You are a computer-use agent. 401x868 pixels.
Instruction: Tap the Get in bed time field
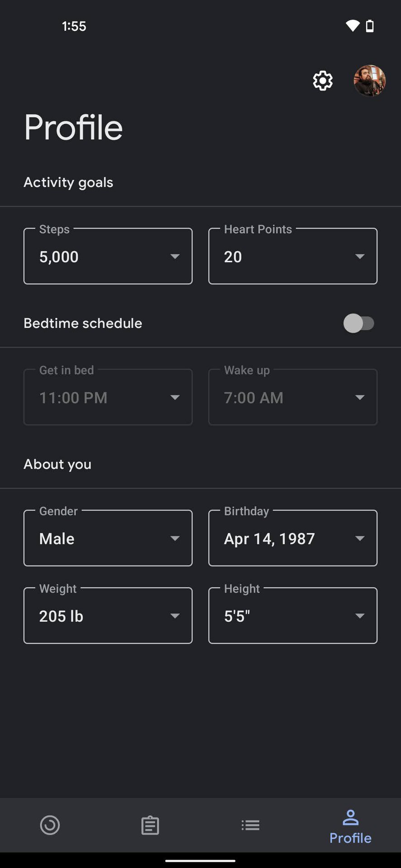click(108, 397)
